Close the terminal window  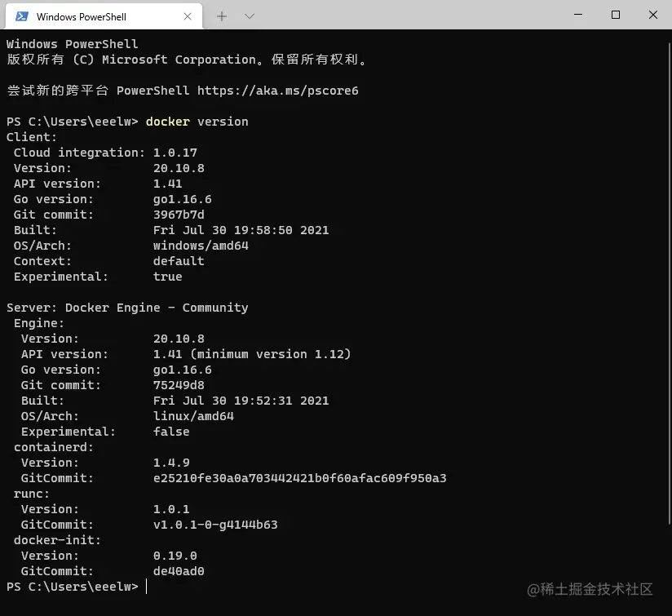point(653,15)
